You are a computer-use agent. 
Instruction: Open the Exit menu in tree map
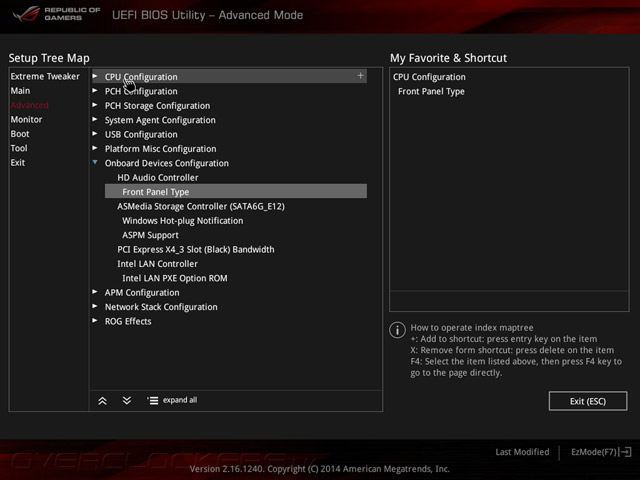[18, 162]
